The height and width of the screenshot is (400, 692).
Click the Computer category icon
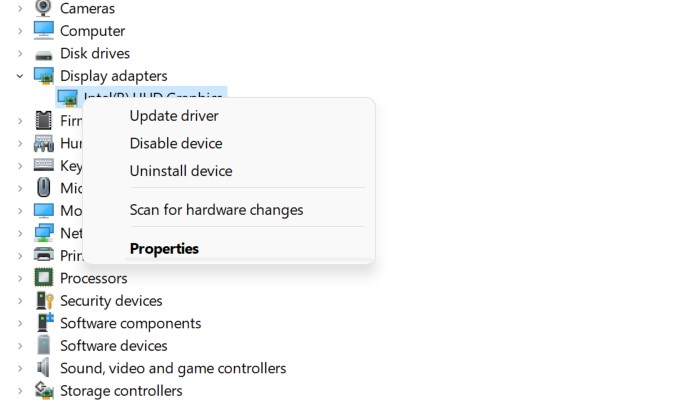point(44,31)
